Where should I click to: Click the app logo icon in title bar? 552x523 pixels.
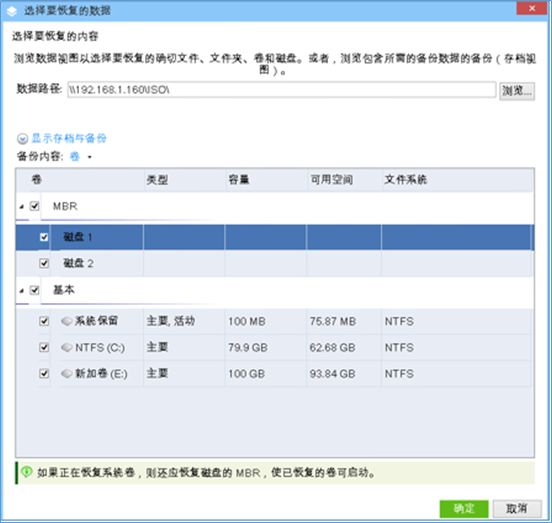(x=11, y=11)
